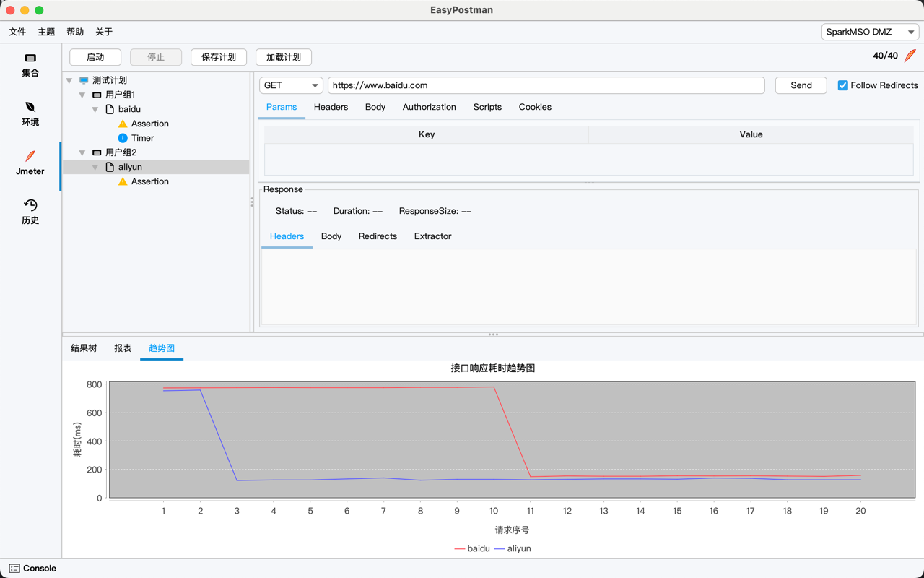Click the red baidu legend entry

click(472, 548)
